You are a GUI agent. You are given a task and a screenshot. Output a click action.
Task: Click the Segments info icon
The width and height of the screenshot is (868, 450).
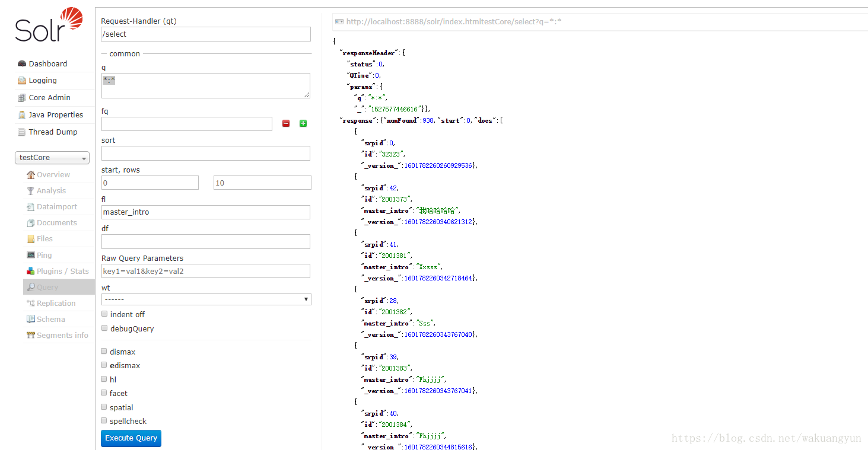(x=31, y=335)
